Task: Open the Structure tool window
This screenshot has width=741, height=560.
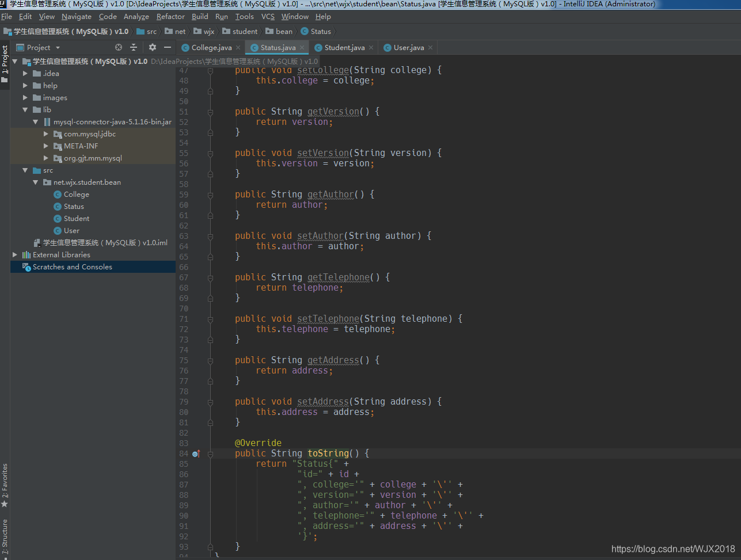Action: 5,536
